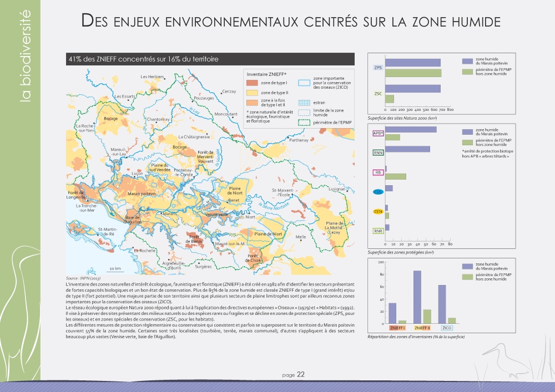555x392 pixels.
Task: Click the ZICO label under the bar chart
Action: tap(446, 329)
